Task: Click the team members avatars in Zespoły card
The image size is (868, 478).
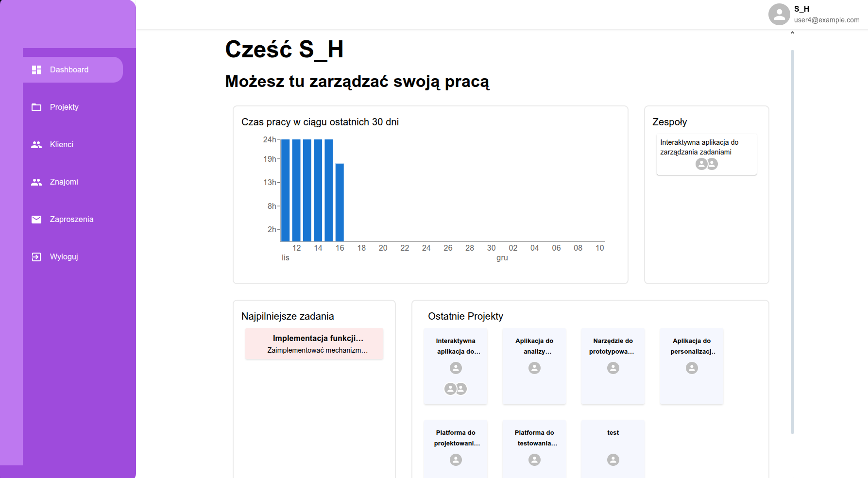Action: pos(707,164)
